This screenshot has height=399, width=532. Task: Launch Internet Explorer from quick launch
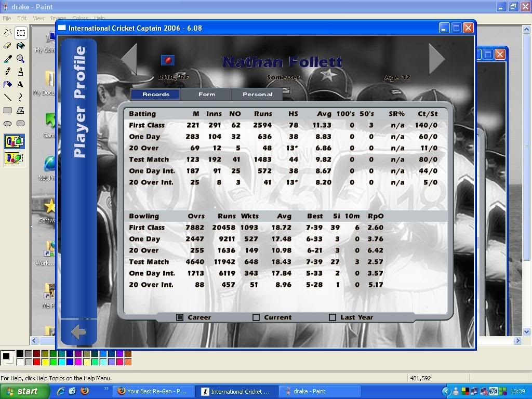pos(61,391)
